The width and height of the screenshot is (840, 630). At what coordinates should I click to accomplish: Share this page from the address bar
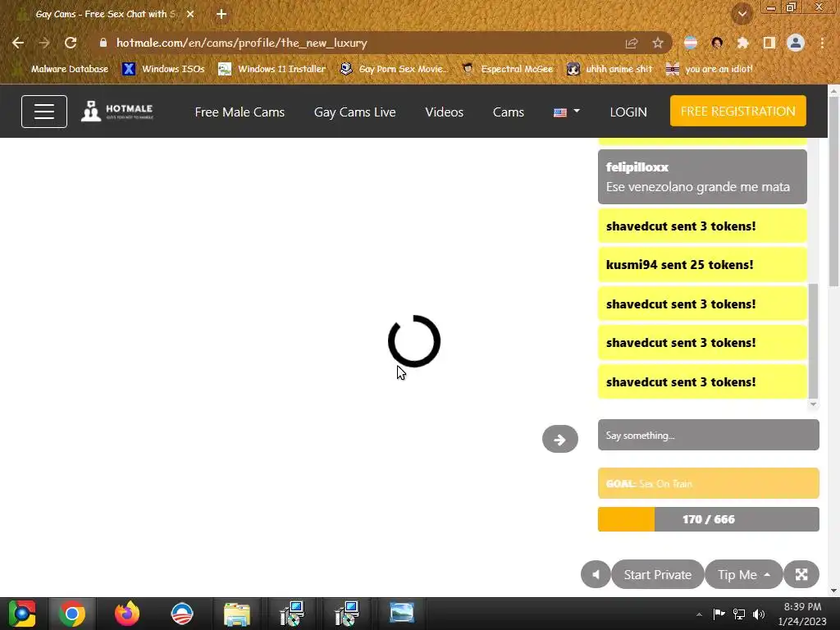[632, 43]
